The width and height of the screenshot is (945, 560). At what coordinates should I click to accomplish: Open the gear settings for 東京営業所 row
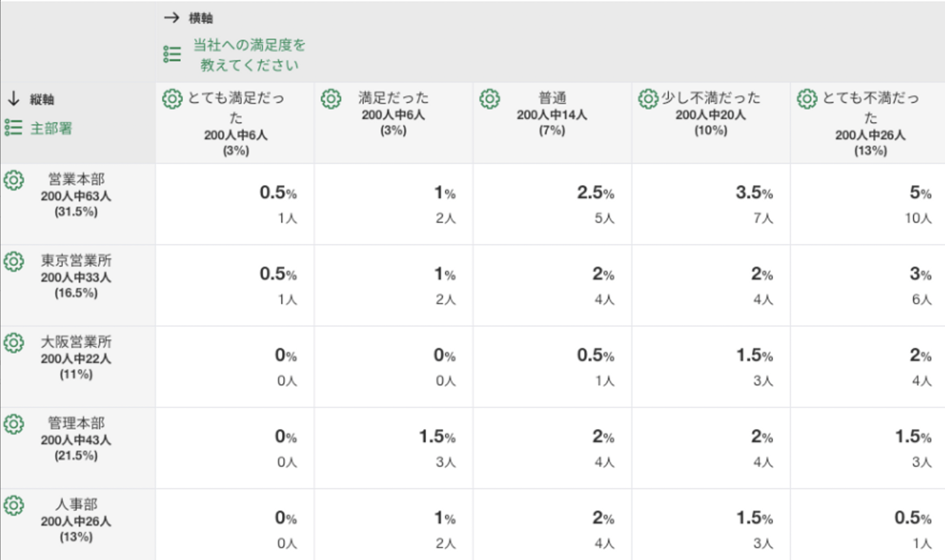pos(14,262)
